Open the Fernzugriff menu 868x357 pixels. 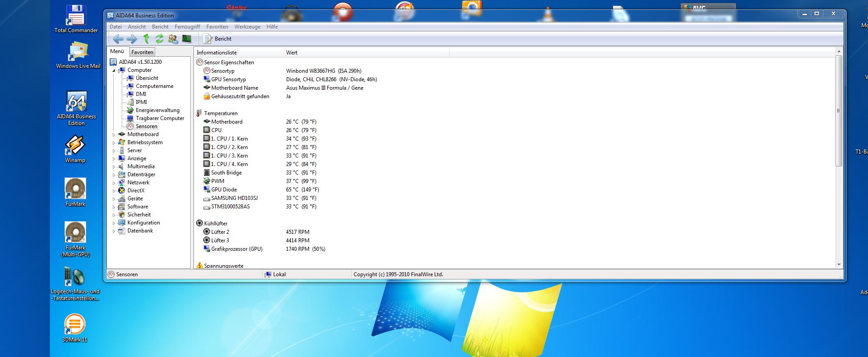(187, 27)
